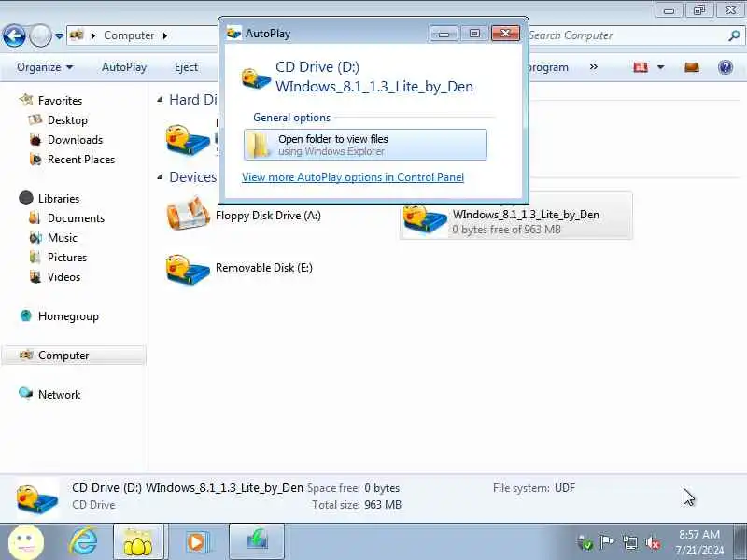Screen dimensions: 747x560
Task: Minimize the AutoPlay dialog
Action: (444, 33)
